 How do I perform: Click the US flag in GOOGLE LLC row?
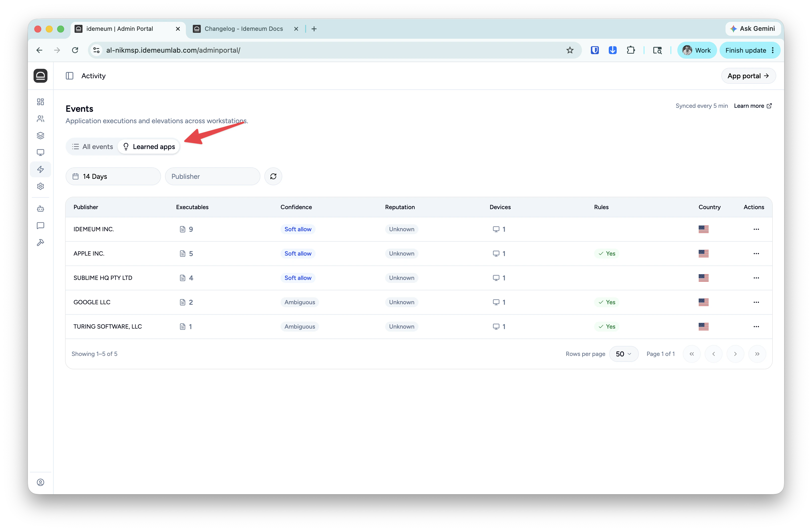click(703, 302)
